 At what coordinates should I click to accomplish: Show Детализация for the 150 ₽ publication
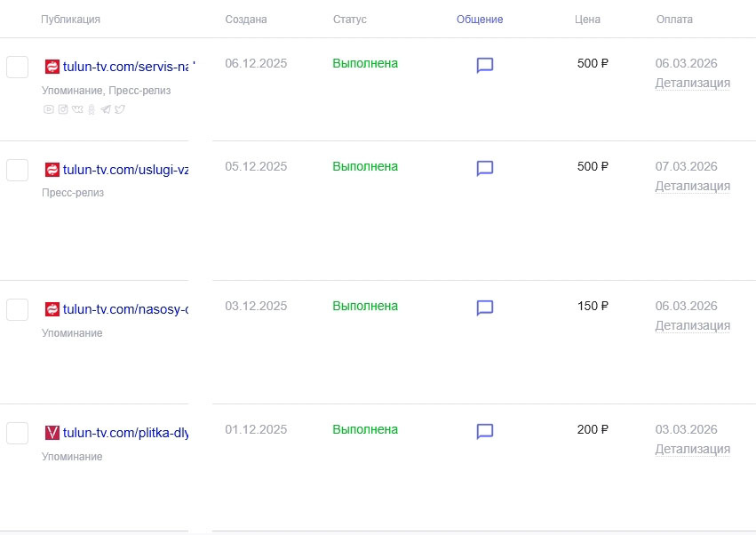coord(692,326)
